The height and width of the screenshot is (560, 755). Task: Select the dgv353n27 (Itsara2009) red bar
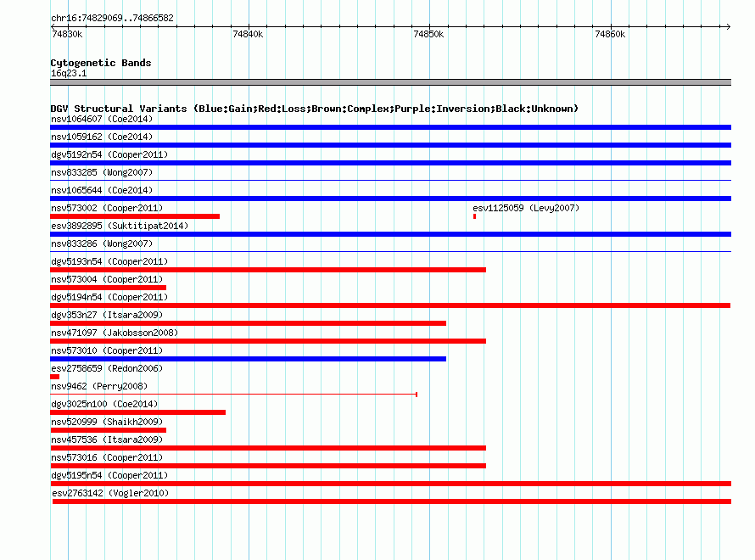click(x=248, y=323)
